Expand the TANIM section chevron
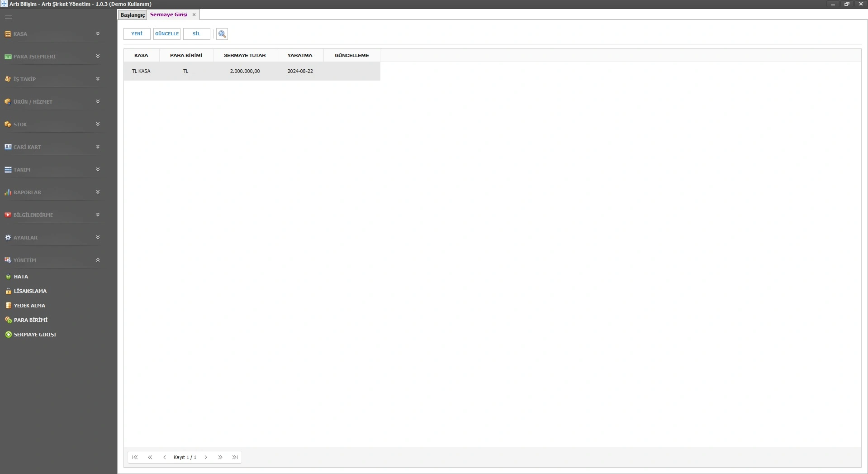Screen dimensions: 868x474 click(x=98, y=169)
